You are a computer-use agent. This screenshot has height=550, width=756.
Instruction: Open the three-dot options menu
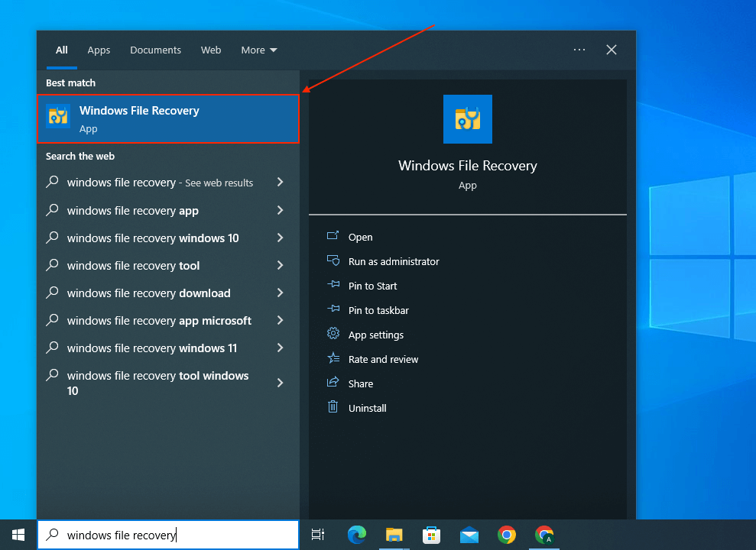coord(579,50)
